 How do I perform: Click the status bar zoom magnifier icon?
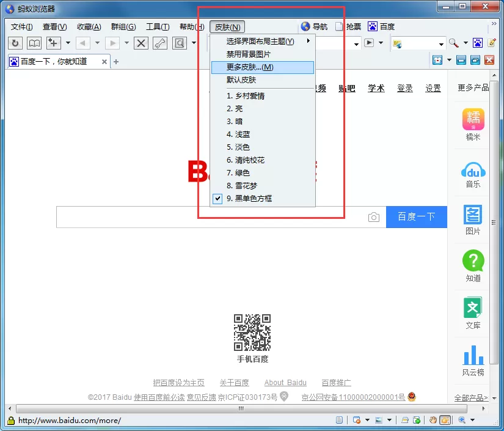click(x=462, y=420)
